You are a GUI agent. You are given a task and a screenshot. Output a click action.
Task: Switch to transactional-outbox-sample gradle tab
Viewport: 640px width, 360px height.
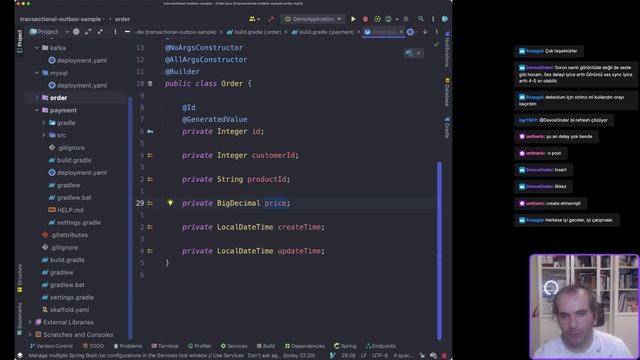pyautogui.click(x=179, y=32)
